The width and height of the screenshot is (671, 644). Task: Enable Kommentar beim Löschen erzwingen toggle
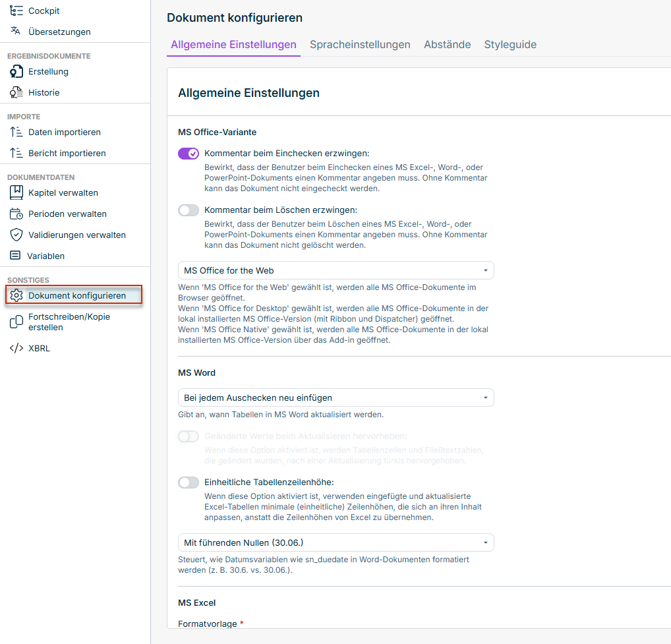click(x=189, y=210)
